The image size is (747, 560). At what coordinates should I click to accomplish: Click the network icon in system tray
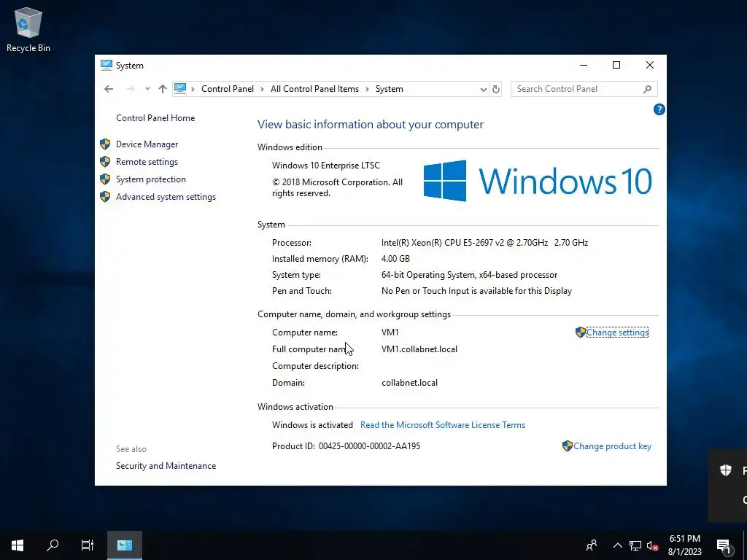635,545
